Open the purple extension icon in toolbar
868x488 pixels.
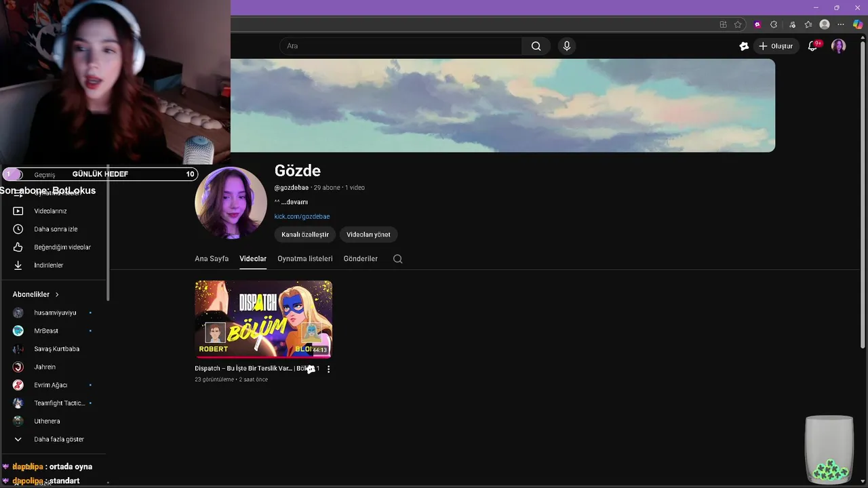[x=757, y=24]
